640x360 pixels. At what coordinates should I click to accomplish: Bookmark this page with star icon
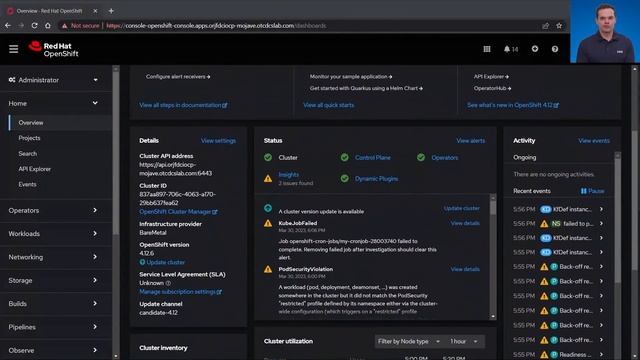(559, 26)
